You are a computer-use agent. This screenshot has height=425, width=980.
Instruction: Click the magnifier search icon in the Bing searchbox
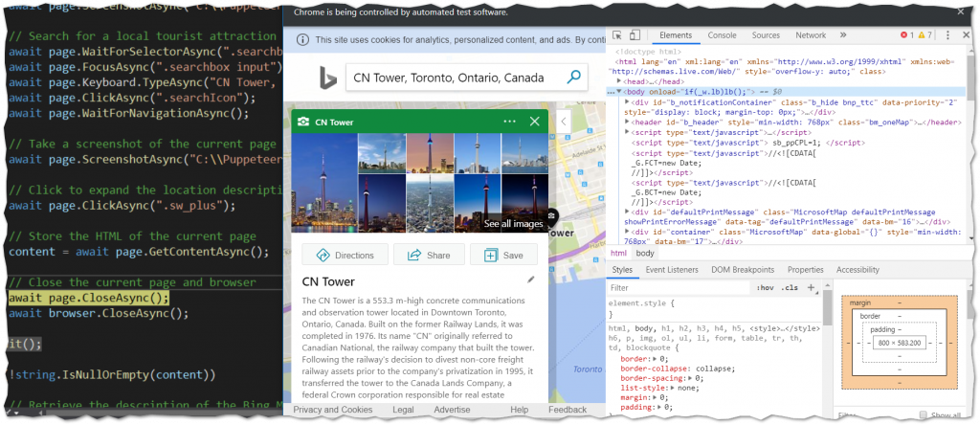574,78
